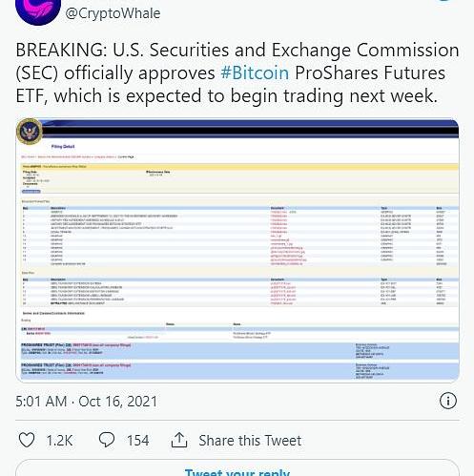Click the SEC seal emblem in image
Viewport: 474px width, 476px height.
pyautogui.click(x=30, y=131)
